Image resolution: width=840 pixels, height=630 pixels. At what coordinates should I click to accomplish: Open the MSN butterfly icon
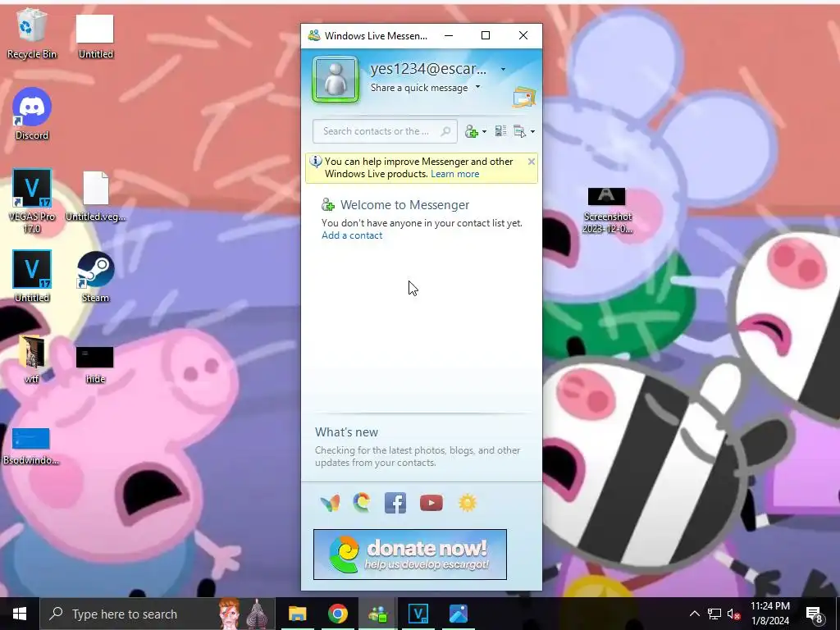click(330, 503)
